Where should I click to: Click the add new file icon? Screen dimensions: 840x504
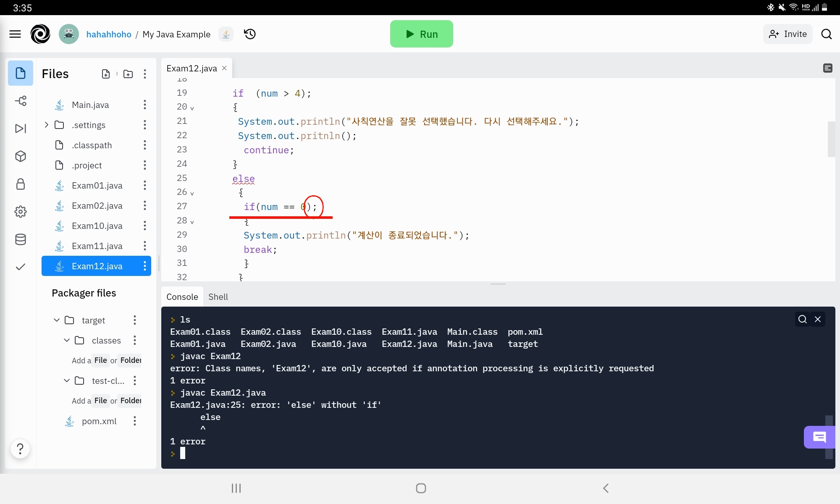click(x=106, y=74)
